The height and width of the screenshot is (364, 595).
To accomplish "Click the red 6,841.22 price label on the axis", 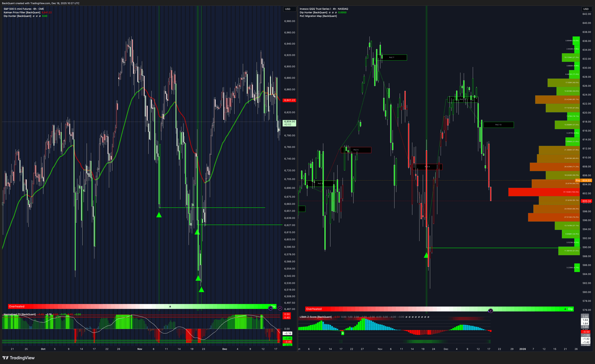I will [x=289, y=100].
